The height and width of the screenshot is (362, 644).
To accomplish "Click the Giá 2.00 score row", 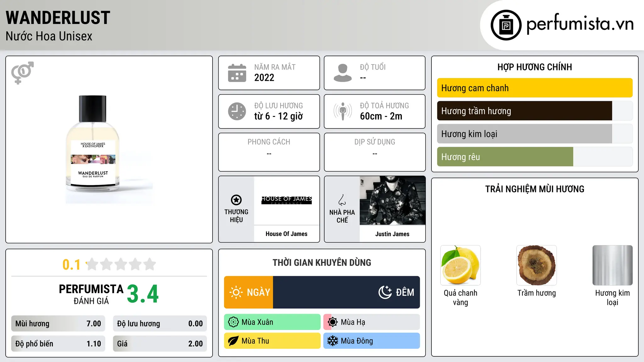I will coord(160,344).
